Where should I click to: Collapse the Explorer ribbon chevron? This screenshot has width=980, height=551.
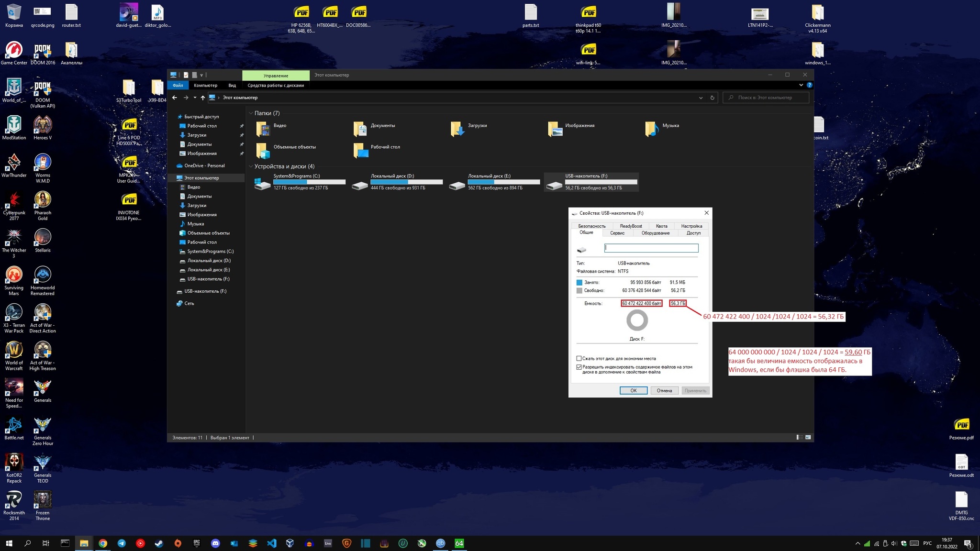[x=801, y=85]
